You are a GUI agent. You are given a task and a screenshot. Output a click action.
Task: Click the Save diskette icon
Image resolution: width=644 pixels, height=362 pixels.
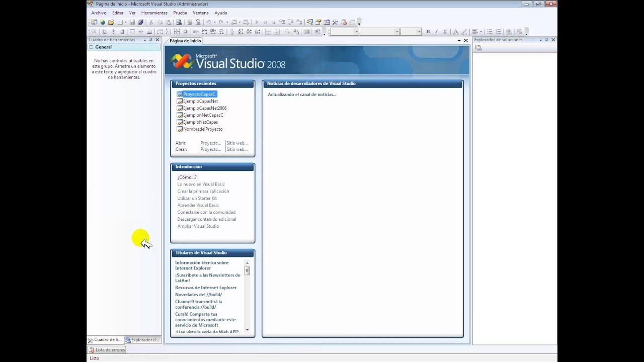132,22
